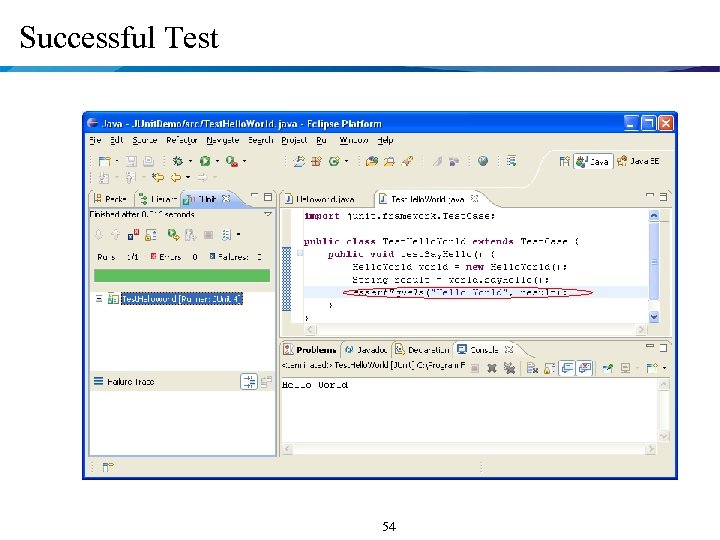
Task: Close the JUnit view tab
Action: click(225, 198)
